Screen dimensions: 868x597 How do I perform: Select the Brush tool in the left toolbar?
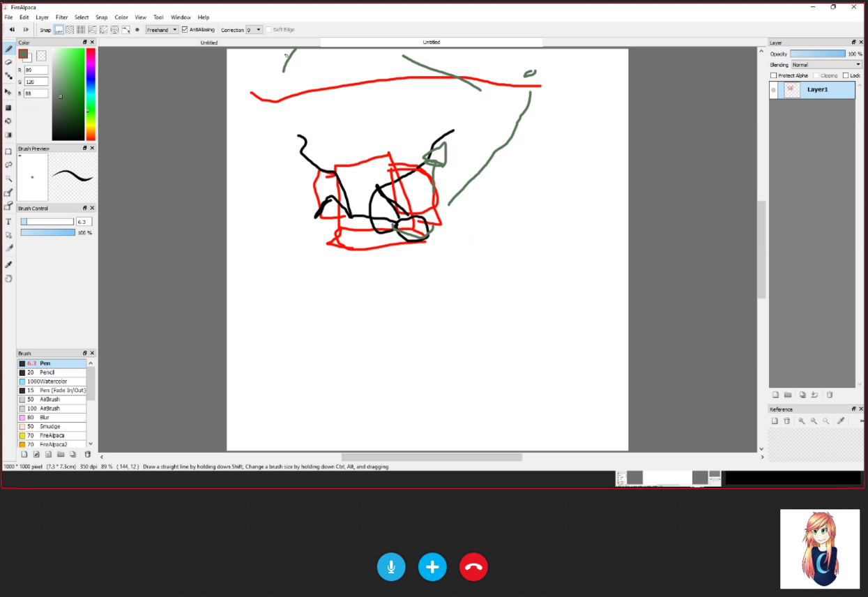(x=8, y=49)
